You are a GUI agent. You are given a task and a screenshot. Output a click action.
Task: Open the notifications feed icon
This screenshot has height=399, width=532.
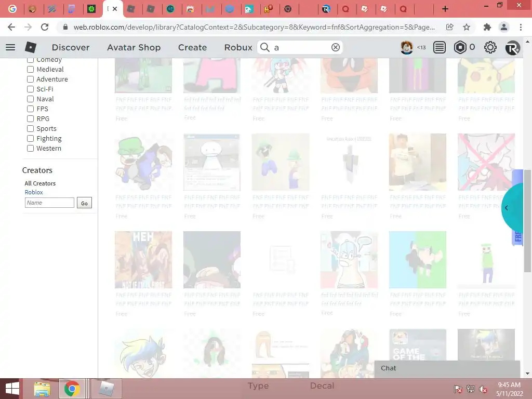click(x=440, y=47)
